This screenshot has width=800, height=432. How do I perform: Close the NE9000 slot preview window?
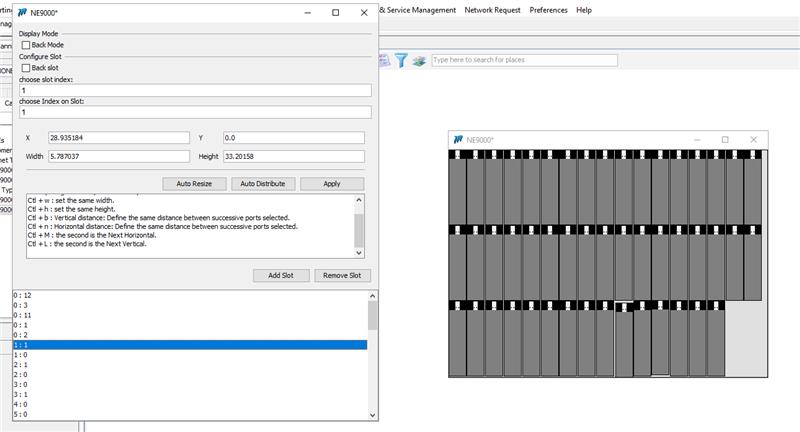(754, 140)
